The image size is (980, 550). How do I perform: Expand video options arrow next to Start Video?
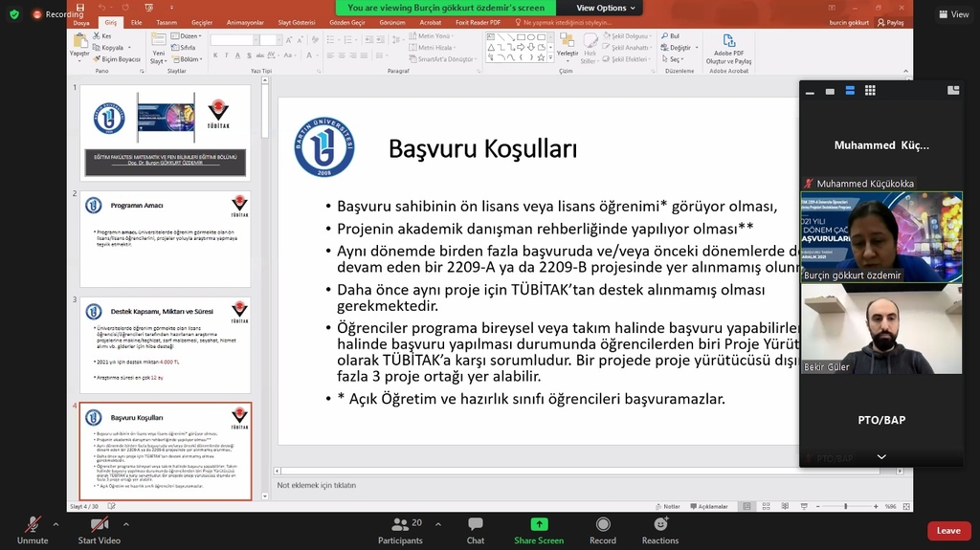[x=125, y=524]
